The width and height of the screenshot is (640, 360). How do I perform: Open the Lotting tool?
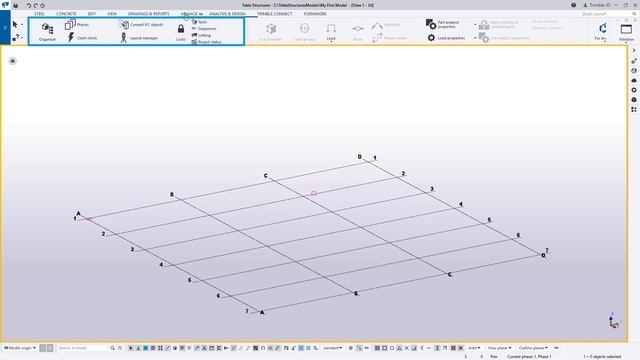201,35
